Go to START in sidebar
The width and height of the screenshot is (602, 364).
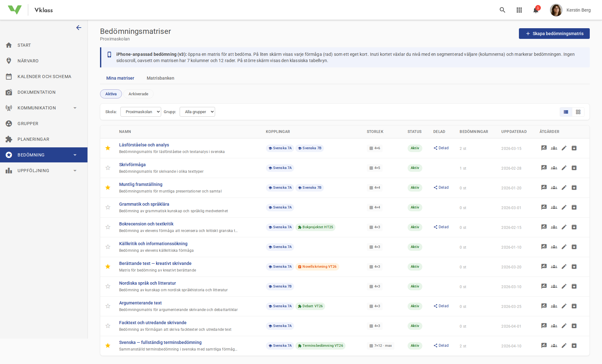pyautogui.click(x=44, y=45)
